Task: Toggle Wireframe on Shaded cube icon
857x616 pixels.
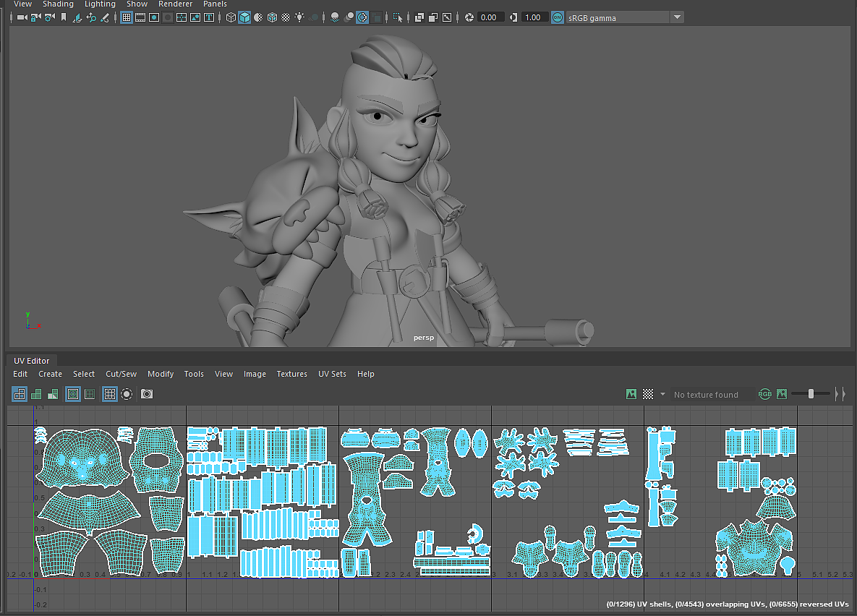Action: point(272,17)
